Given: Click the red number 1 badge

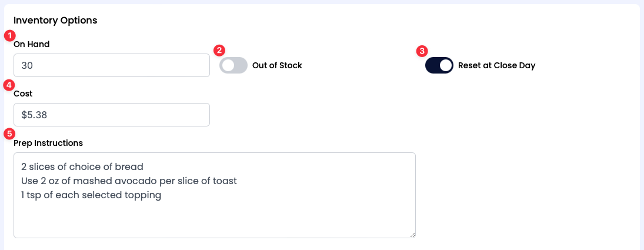Looking at the screenshot, I should (x=9, y=35).
